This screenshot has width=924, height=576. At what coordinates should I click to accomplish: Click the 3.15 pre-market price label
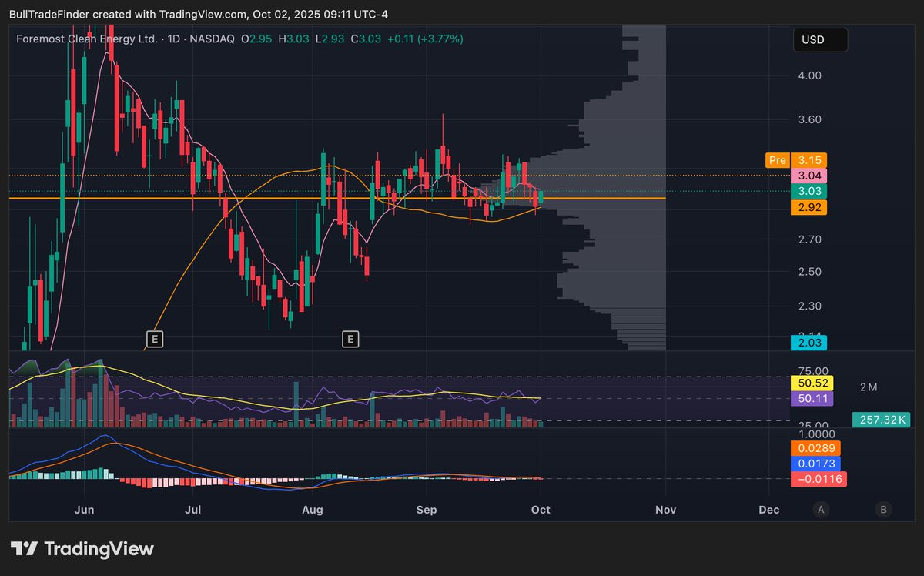[809, 160]
